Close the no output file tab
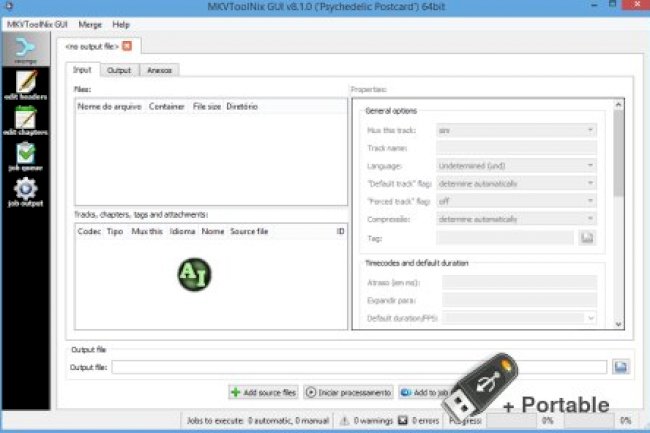Screen dimensions: 650x433 [127, 46]
